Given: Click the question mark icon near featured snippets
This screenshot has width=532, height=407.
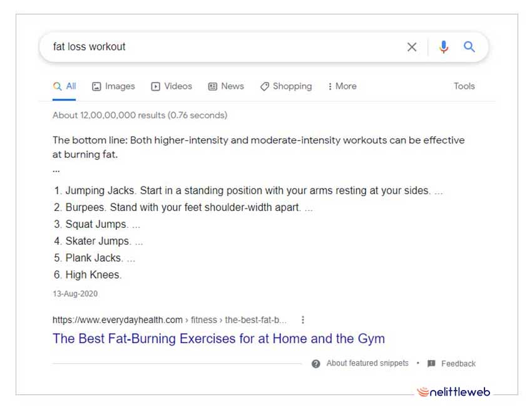Looking at the screenshot, I should [316, 364].
